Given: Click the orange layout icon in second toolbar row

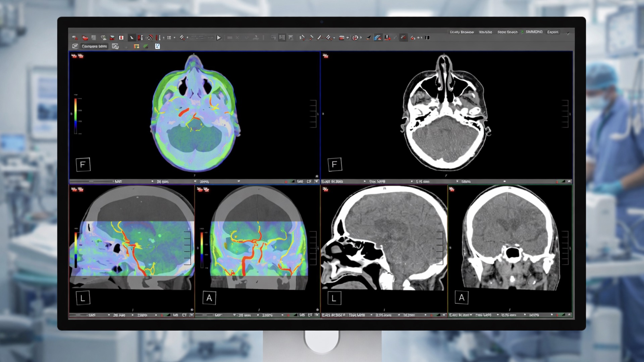Looking at the screenshot, I should [x=137, y=46].
